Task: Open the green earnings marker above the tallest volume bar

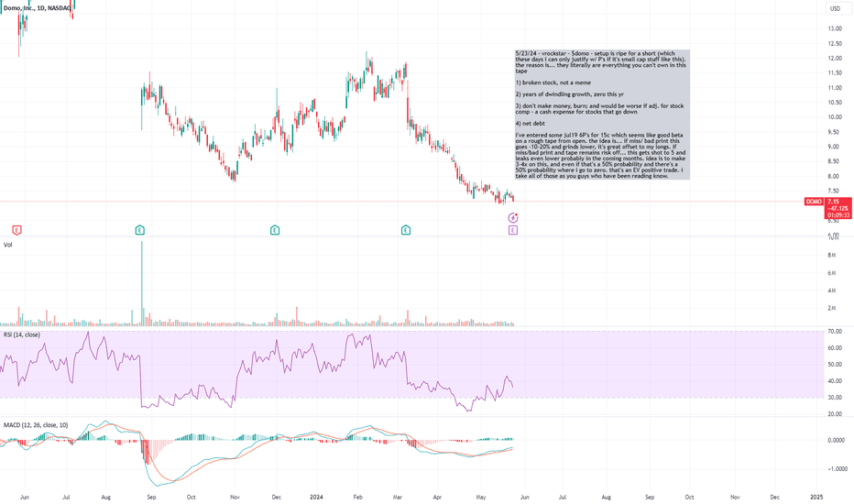Action: pyautogui.click(x=140, y=231)
